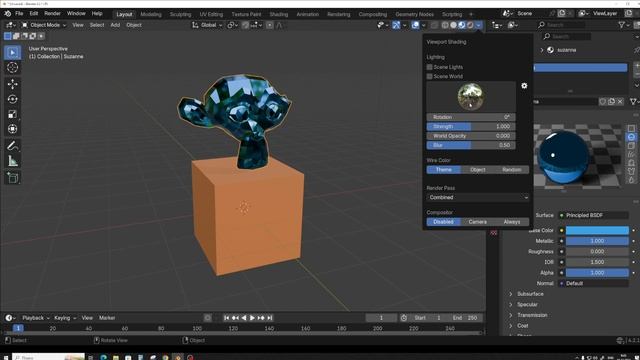Toggle snapping magnet icon
This screenshot has height=360, width=640.
(x=245, y=25)
